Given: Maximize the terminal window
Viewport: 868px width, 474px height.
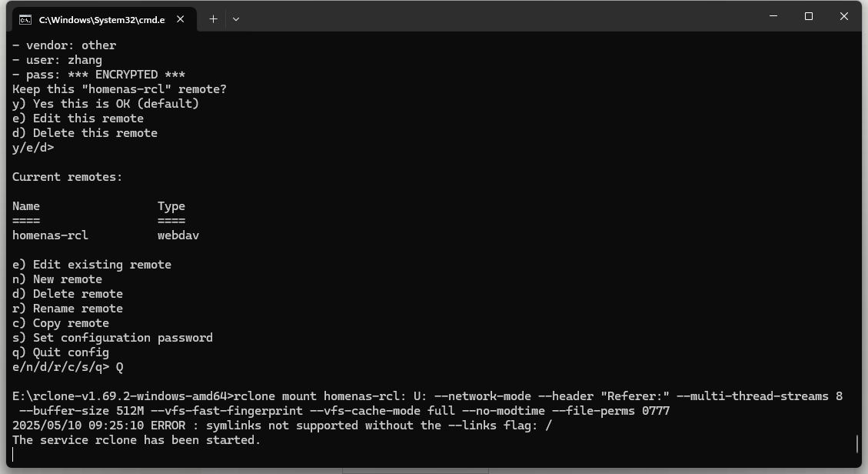Looking at the screenshot, I should tap(809, 16).
